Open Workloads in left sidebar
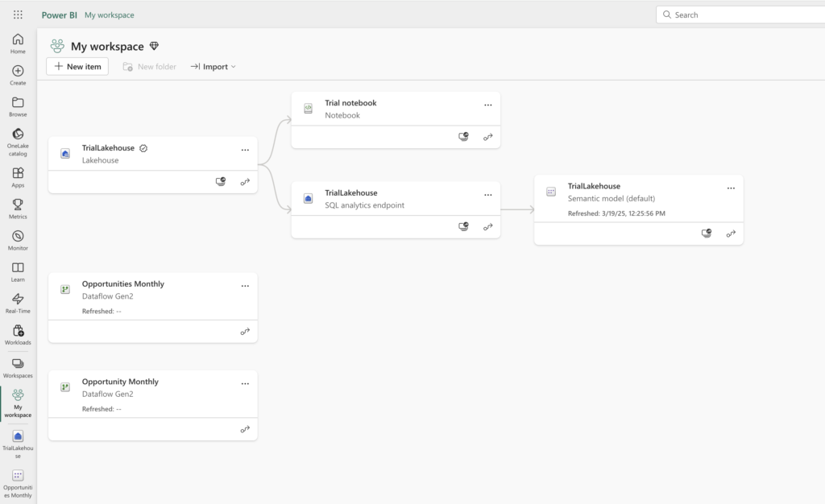The width and height of the screenshot is (825, 504). tap(18, 335)
